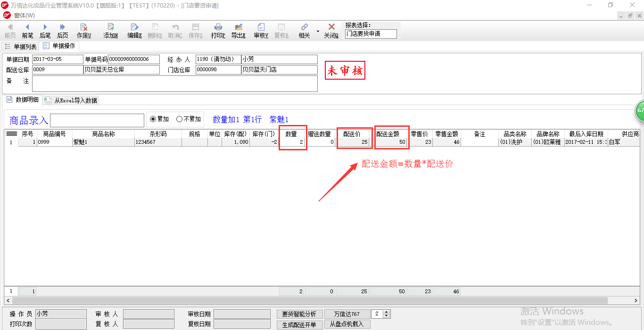
Task: Click 库存(配) cell value 1,090
Action: pyautogui.click(x=236, y=142)
